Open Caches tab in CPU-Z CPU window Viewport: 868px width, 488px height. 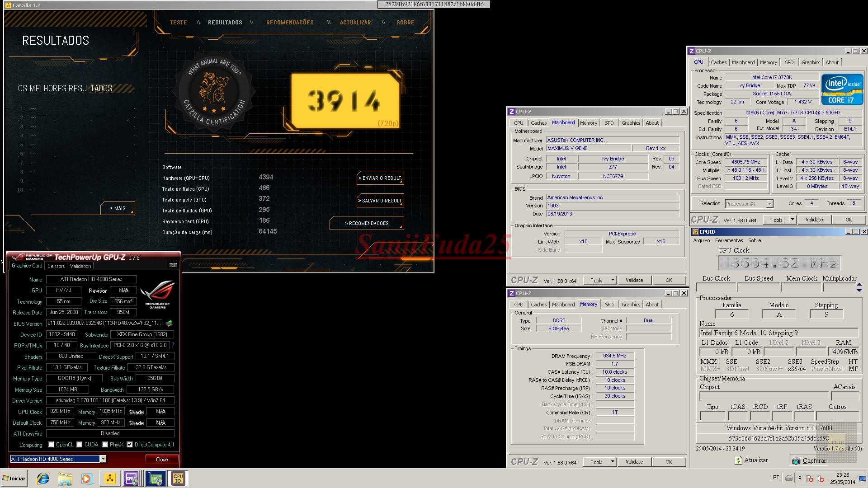[x=718, y=62]
